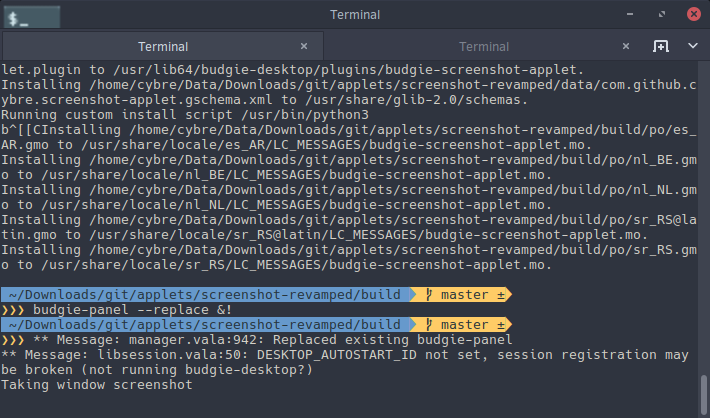This screenshot has height=418, width=710.
Task: Click the line 'AR.gmo to /usr/share/locale/es_AR'
Action: click(x=296, y=145)
